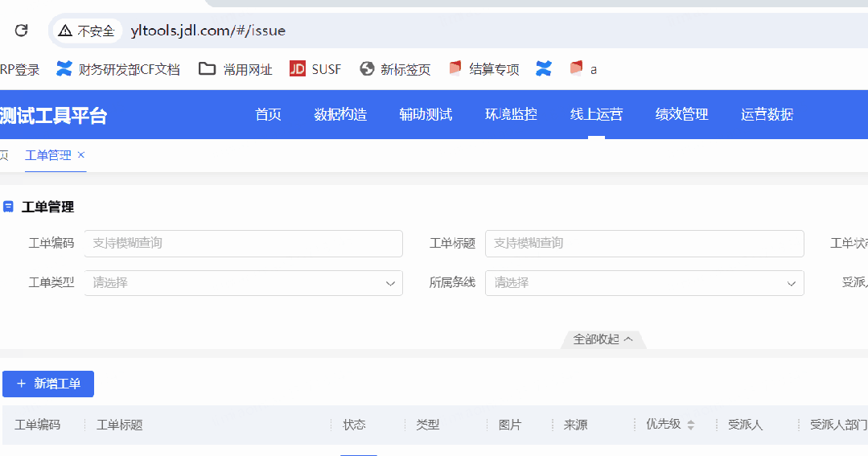
Task: Click the 工单编码 column header
Action: (37, 425)
